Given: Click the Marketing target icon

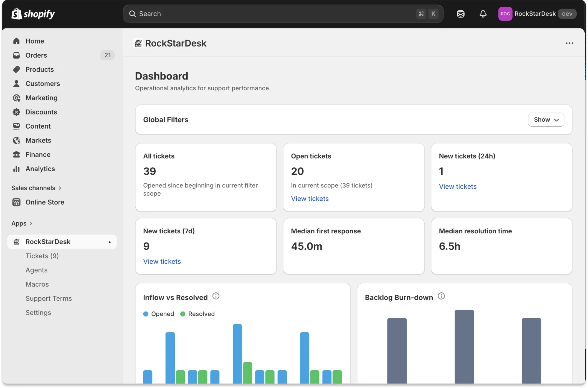Looking at the screenshot, I should pos(16,98).
